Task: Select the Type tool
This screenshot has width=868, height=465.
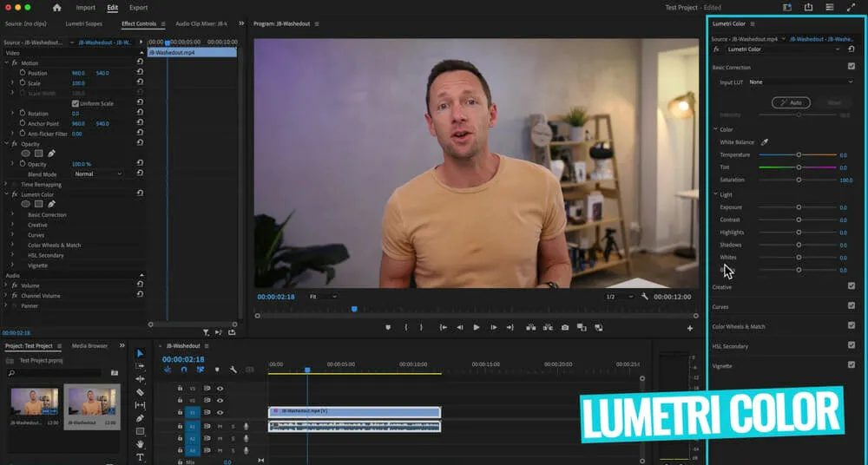Action: [x=141, y=457]
